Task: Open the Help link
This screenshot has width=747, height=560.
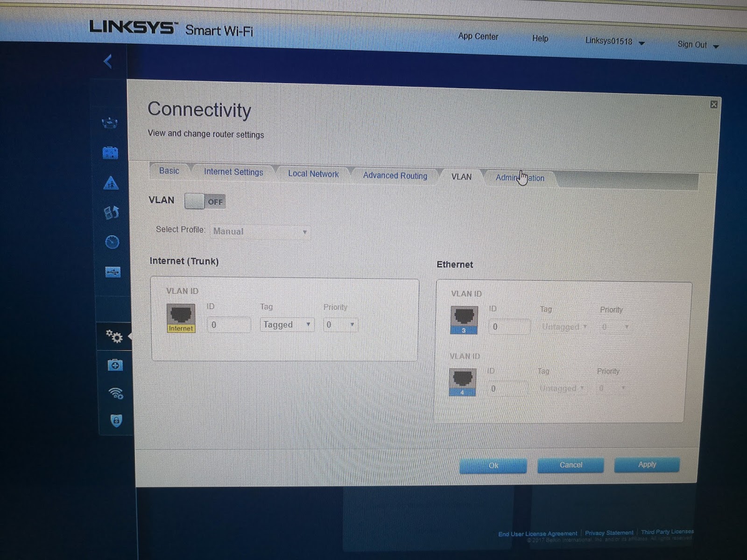Action: coord(540,38)
